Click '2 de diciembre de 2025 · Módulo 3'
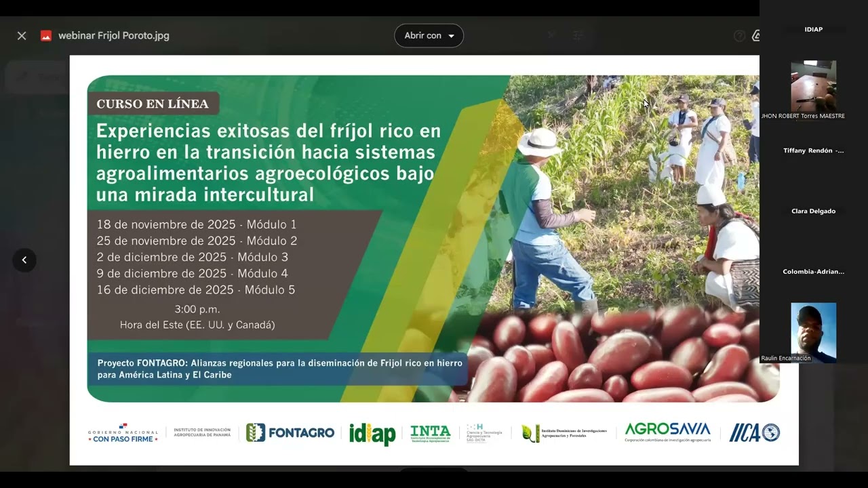The width and height of the screenshot is (868, 488). tap(193, 257)
